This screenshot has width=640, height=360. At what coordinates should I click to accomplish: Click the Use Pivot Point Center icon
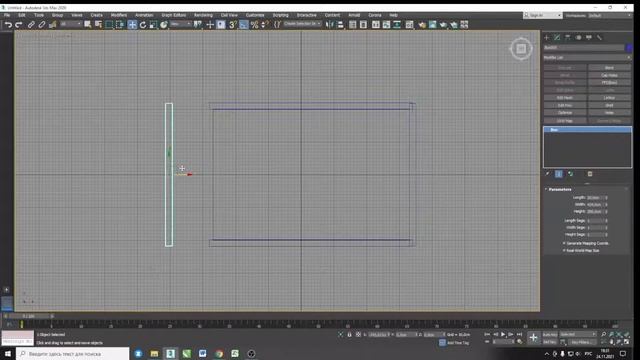pyautogui.click(x=198, y=25)
